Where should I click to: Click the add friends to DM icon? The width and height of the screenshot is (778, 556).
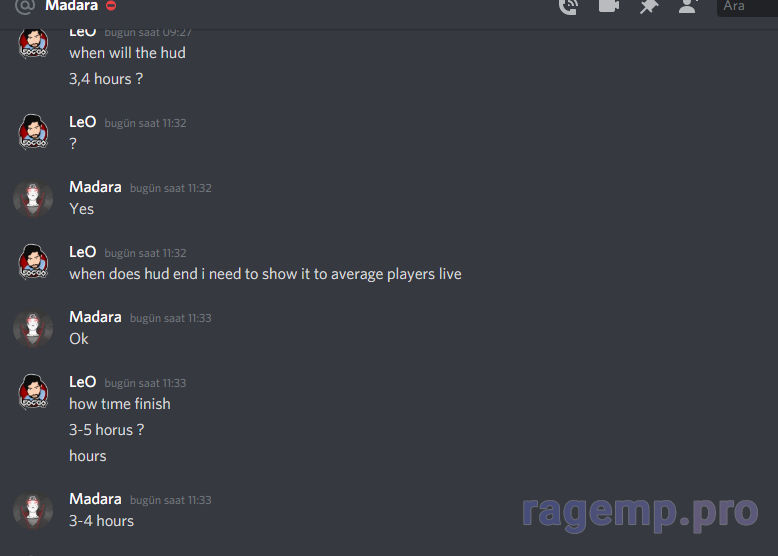[x=688, y=6]
